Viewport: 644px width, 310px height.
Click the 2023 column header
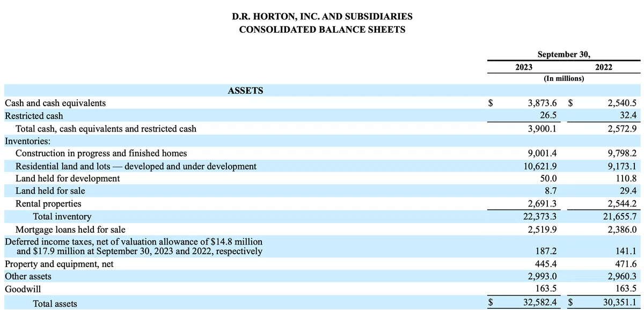point(524,67)
